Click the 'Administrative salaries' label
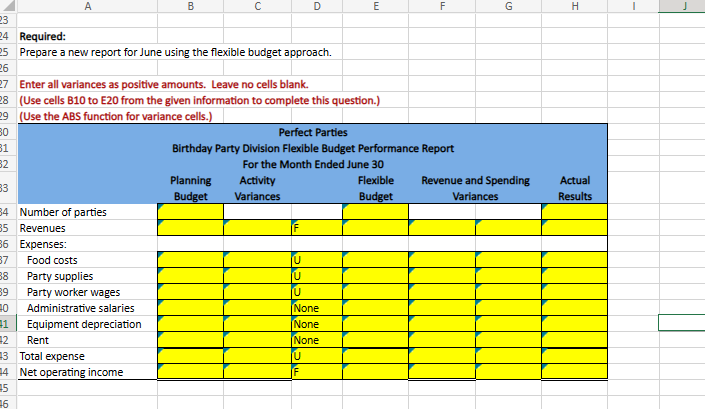Viewport: 705px width, 409px height. pos(80,308)
